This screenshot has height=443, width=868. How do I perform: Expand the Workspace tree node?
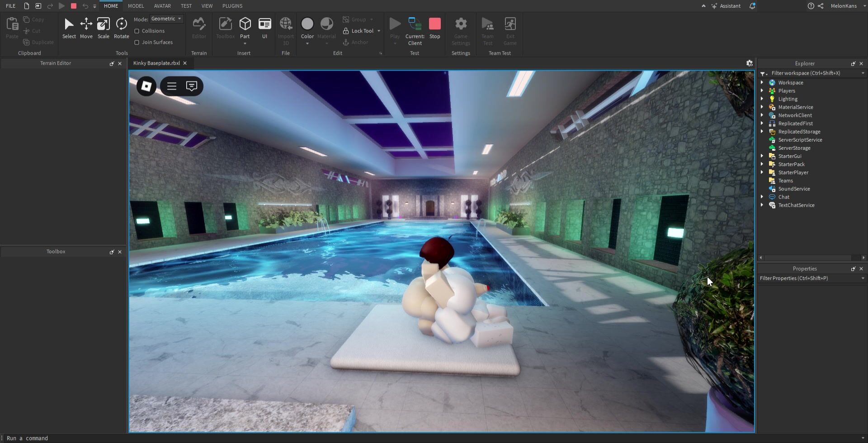(762, 82)
